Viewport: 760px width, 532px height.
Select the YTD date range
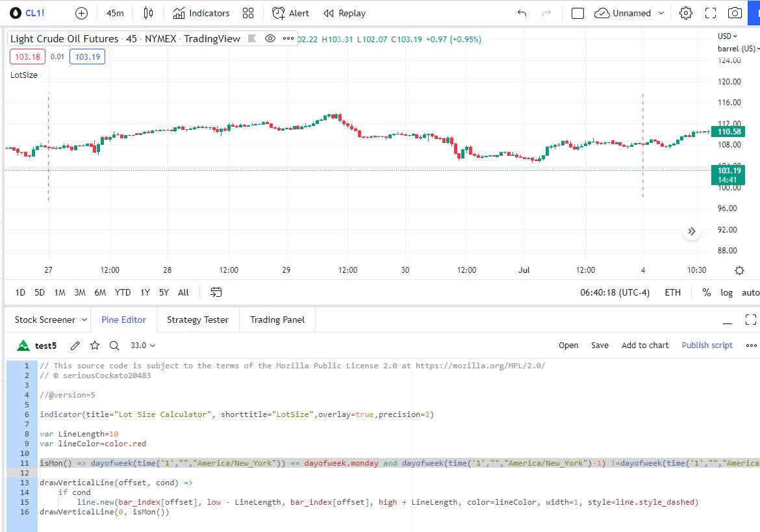[123, 292]
